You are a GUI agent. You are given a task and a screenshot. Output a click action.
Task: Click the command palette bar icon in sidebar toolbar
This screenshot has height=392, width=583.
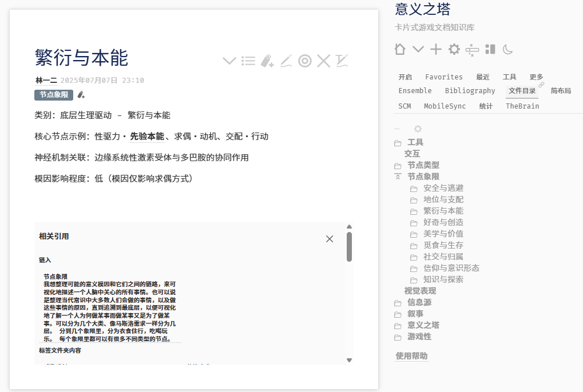[472, 50]
